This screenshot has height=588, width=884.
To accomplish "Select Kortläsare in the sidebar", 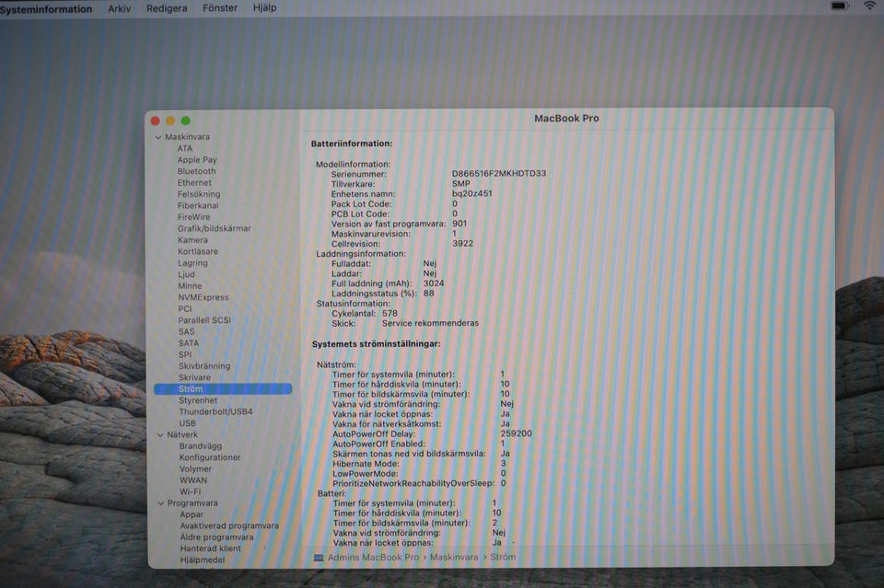I will [x=198, y=251].
